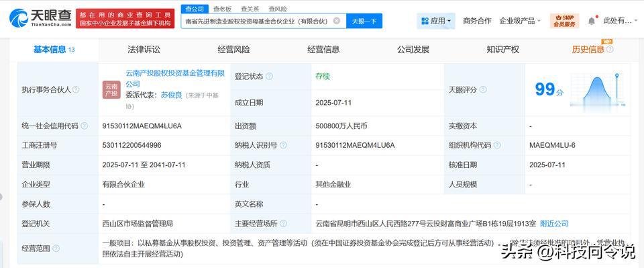Click help icon next to 历史信息
The height and width of the screenshot is (268, 644).
point(610,50)
